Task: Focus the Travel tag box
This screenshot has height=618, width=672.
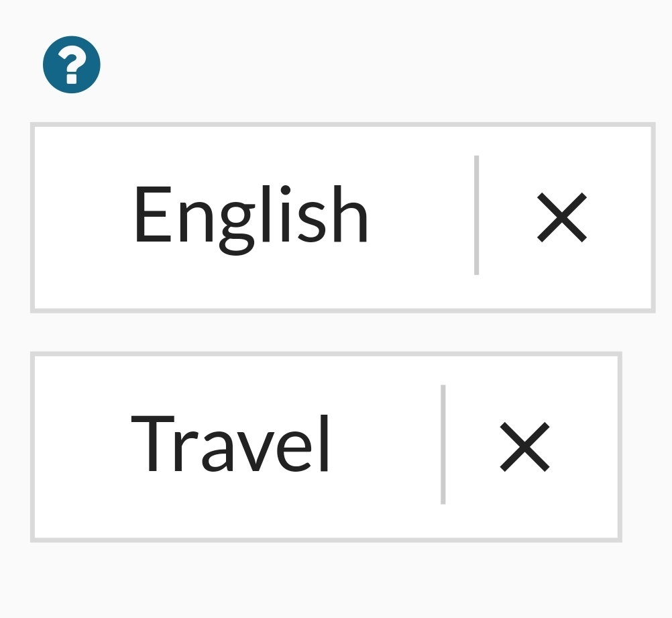Action: (326, 447)
